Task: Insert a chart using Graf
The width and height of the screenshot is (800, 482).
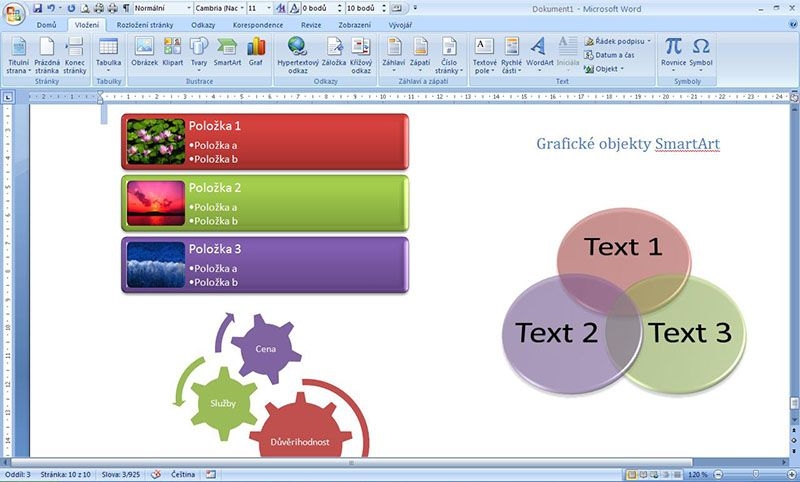Action: tap(256, 51)
